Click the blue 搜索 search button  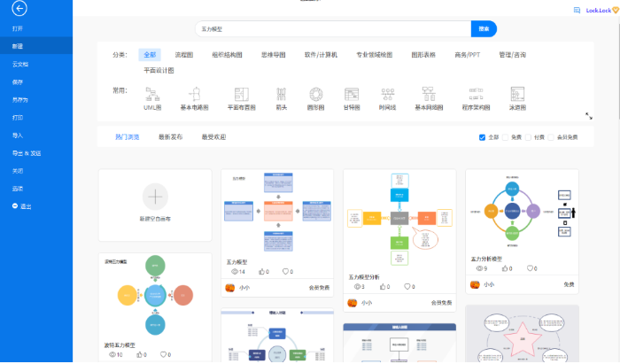484,29
